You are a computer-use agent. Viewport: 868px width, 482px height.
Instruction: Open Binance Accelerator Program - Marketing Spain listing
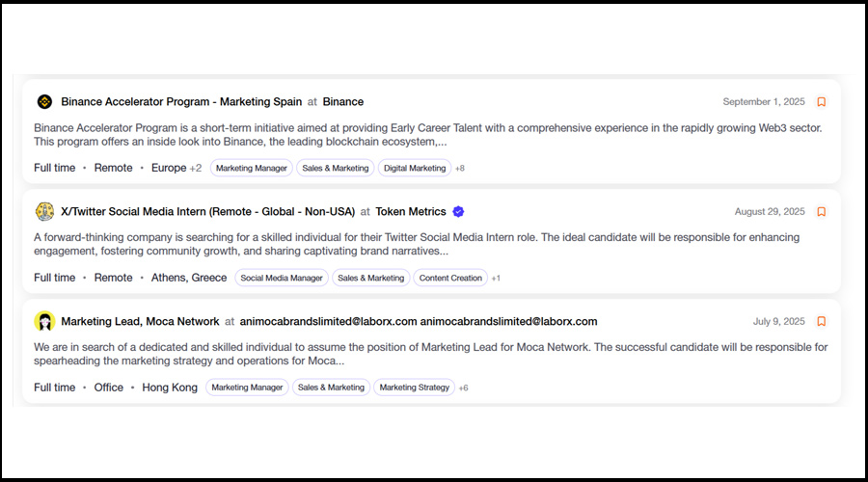click(x=181, y=101)
